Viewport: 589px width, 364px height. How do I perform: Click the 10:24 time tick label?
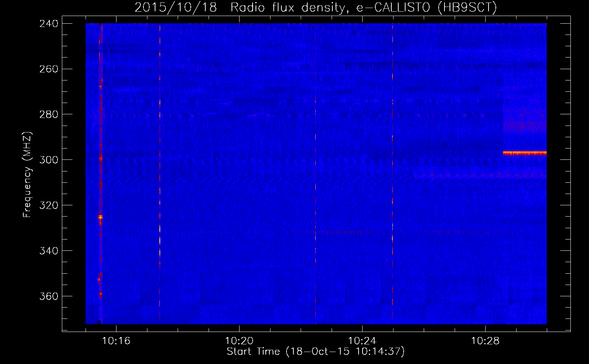[362, 341]
